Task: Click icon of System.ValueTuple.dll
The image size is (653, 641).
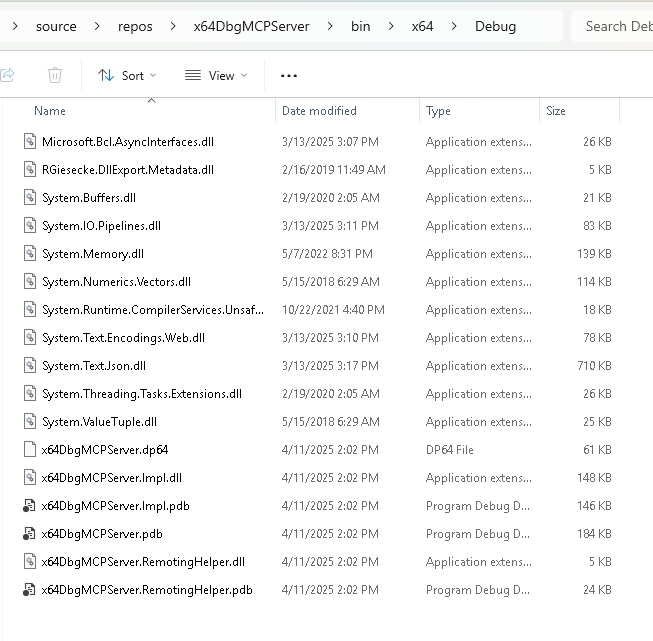Action: point(30,421)
